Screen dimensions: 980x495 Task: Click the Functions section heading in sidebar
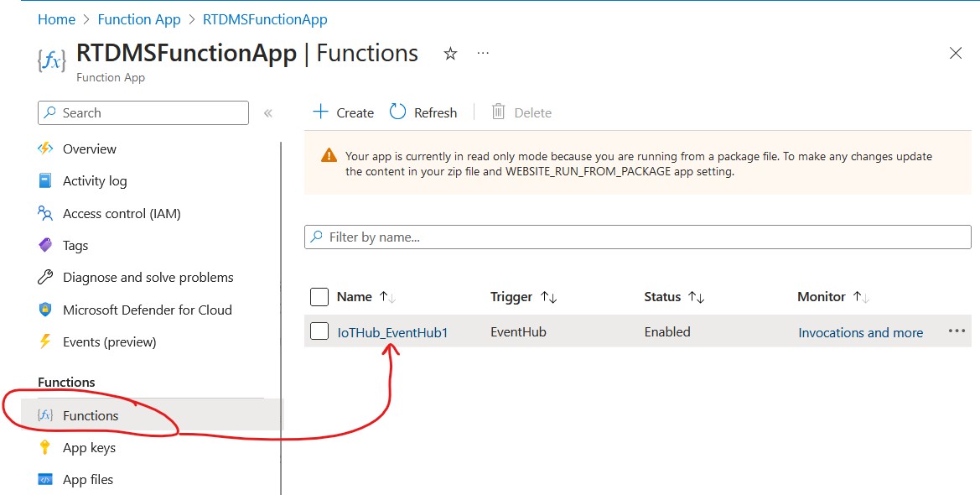tap(66, 383)
